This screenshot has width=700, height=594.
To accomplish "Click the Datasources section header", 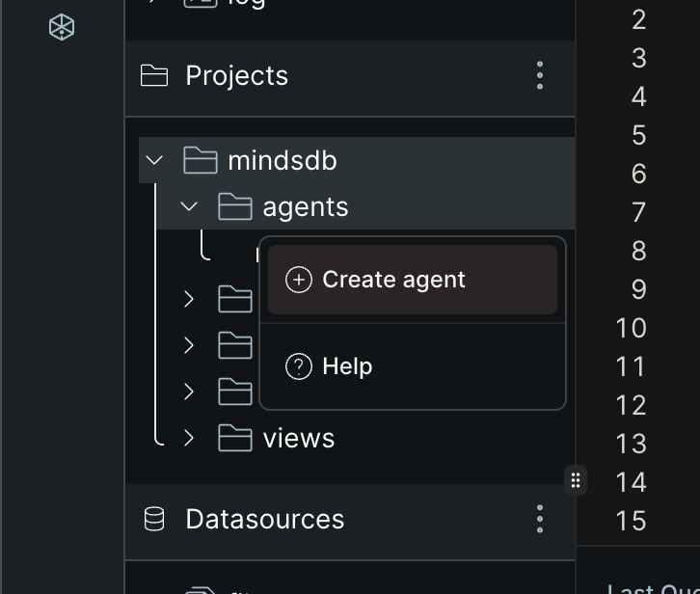I will pos(350,519).
